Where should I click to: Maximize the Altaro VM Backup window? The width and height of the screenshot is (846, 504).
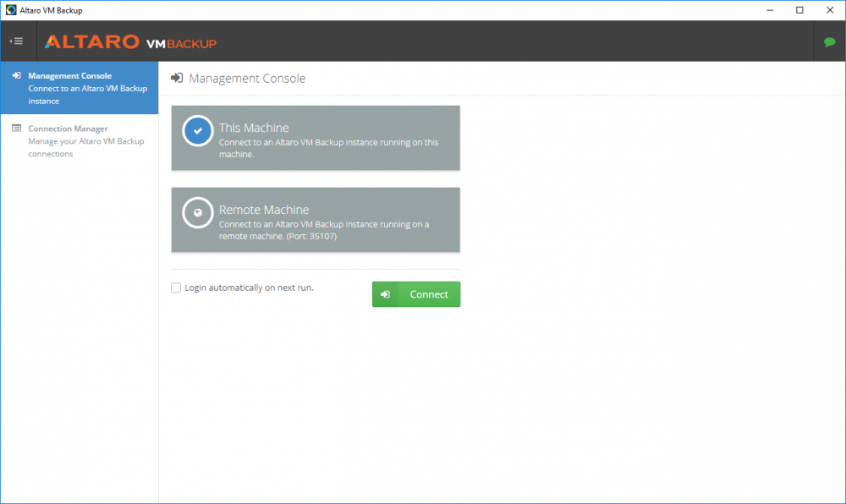click(799, 10)
